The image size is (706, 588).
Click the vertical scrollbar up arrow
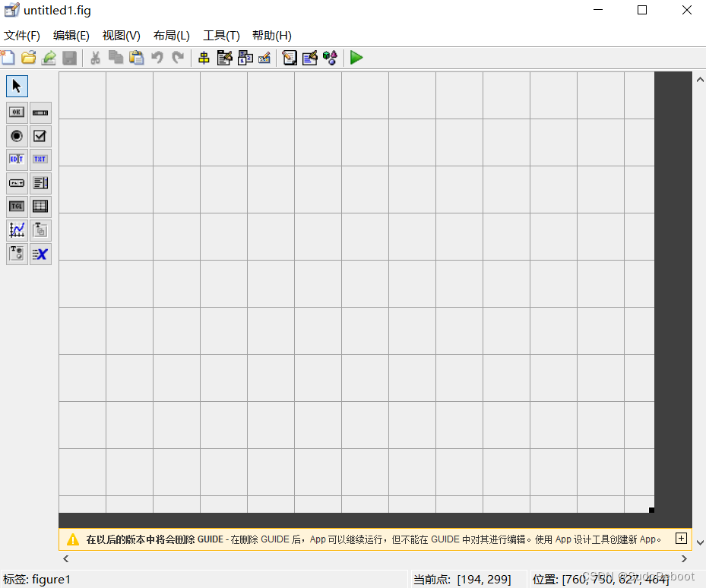(x=700, y=80)
